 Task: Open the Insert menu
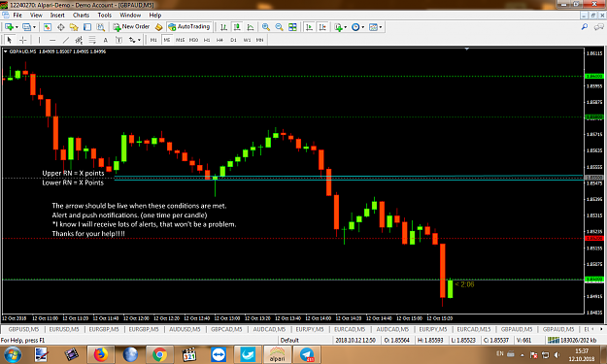point(57,16)
